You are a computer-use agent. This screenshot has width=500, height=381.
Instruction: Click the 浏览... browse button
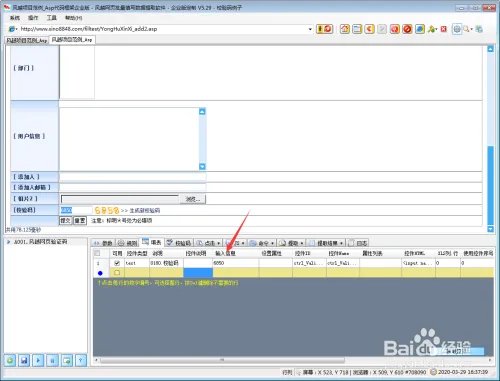point(193,199)
